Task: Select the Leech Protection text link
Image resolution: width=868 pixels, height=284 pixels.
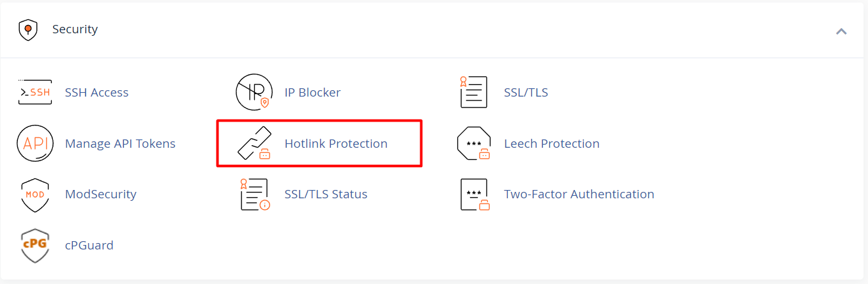Action: point(551,144)
